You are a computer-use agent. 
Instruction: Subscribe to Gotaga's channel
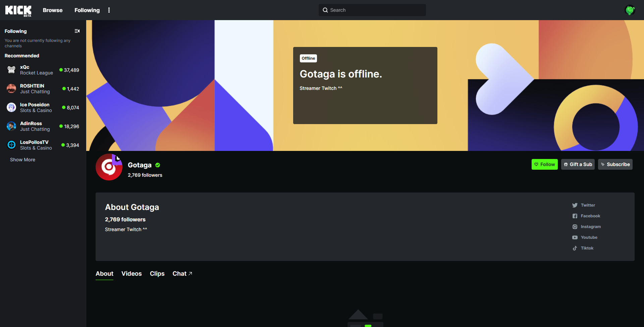pyautogui.click(x=615, y=164)
